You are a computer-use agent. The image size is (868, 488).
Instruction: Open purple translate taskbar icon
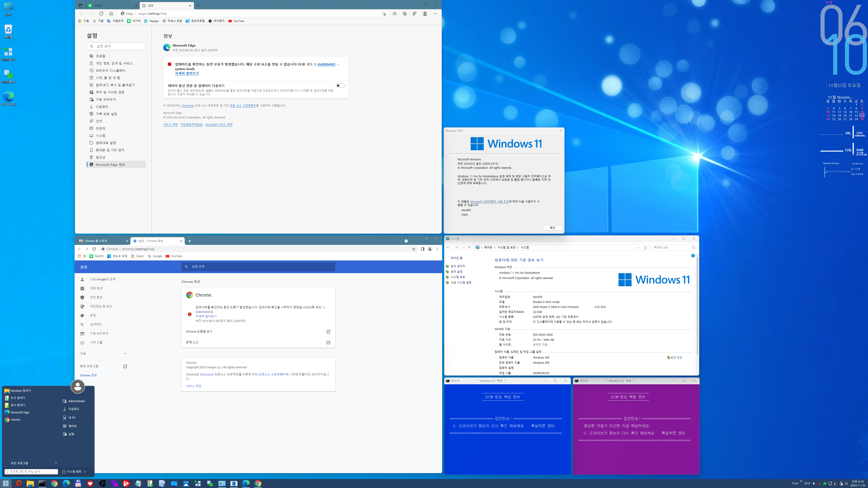tap(114, 483)
